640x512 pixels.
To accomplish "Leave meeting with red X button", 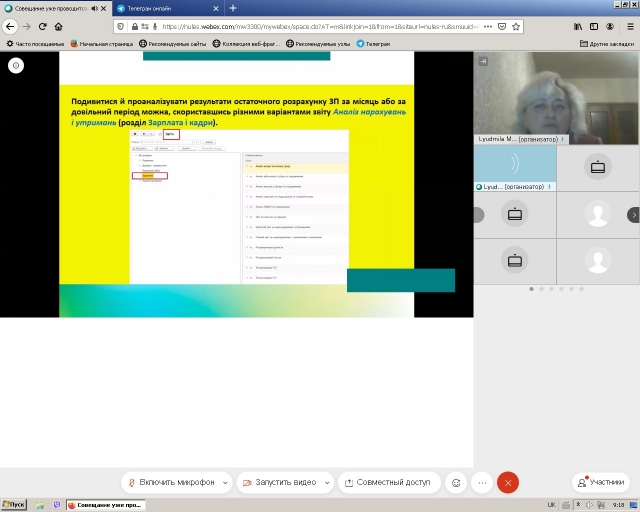I will click(x=508, y=483).
